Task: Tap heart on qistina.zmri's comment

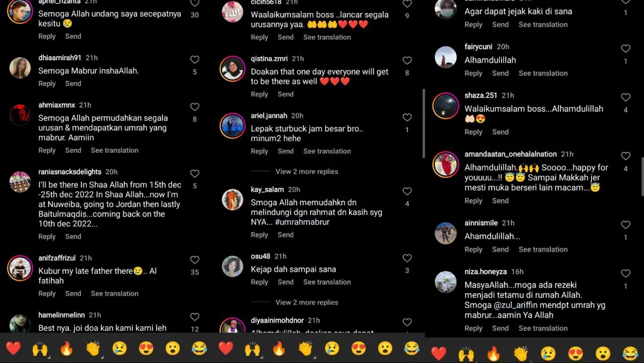Action: [x=407, y=60]
